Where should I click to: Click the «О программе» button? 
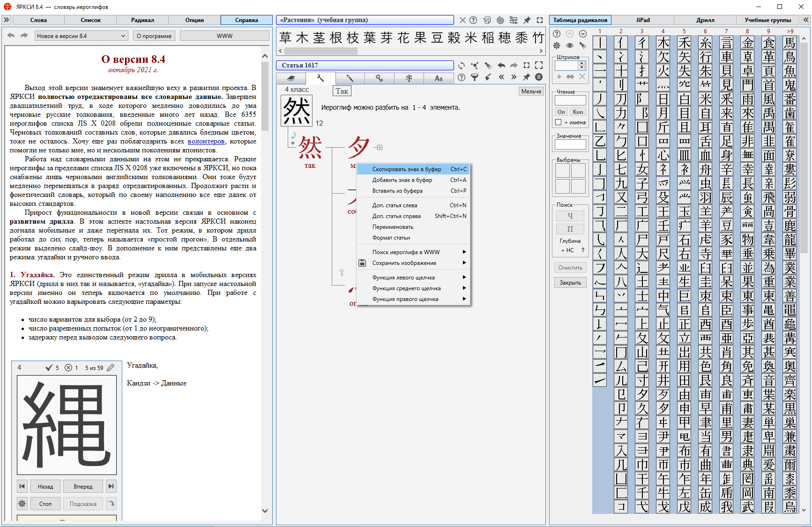154,36
